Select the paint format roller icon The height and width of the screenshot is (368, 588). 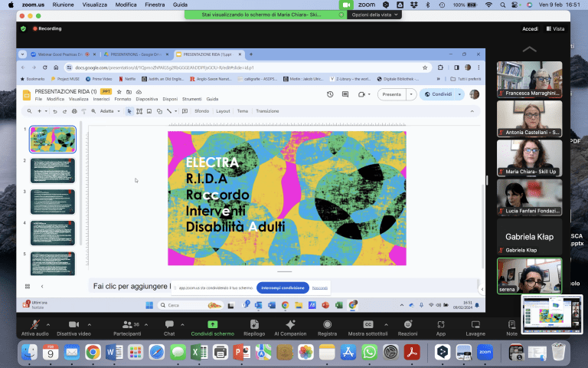point(83,111)
